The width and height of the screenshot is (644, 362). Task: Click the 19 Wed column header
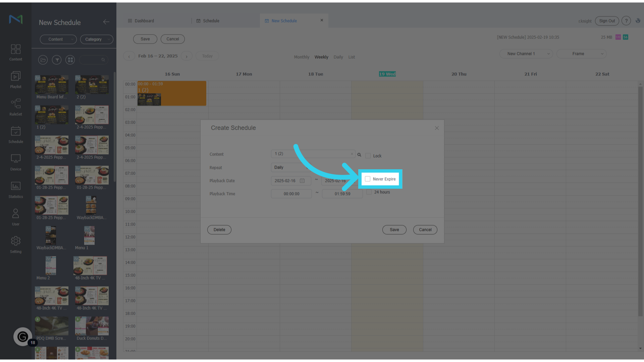tap(387, 74)
